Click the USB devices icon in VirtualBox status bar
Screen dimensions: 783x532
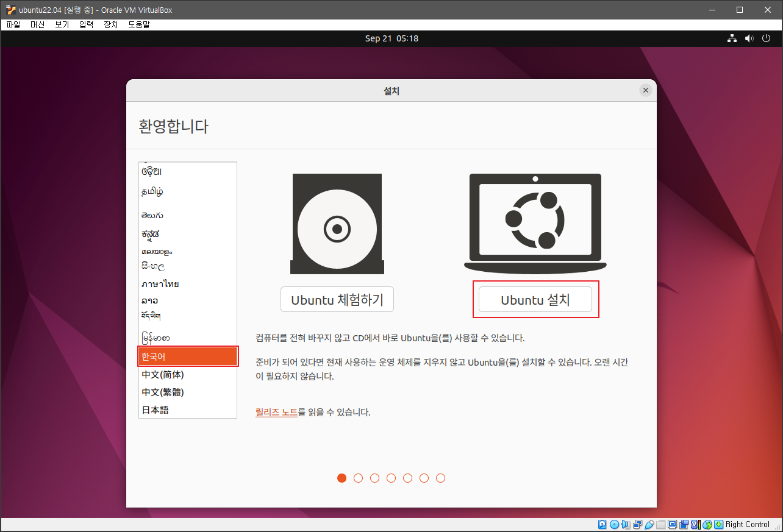[649, 524]
